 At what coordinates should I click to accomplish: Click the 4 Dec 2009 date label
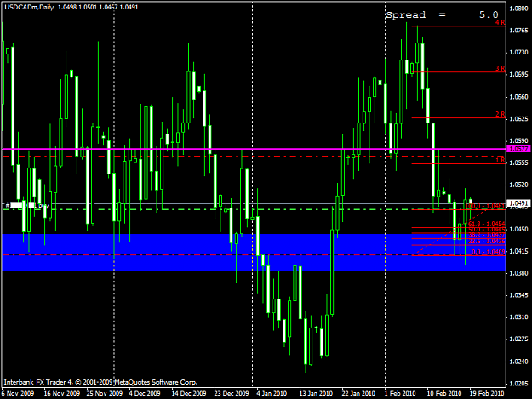coord(145,393)
